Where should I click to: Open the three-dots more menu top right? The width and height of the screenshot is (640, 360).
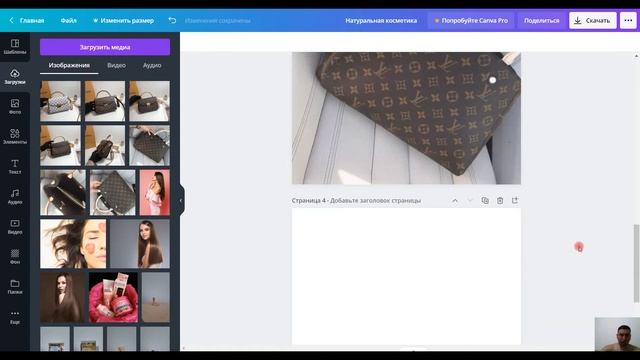pos(628,20)
